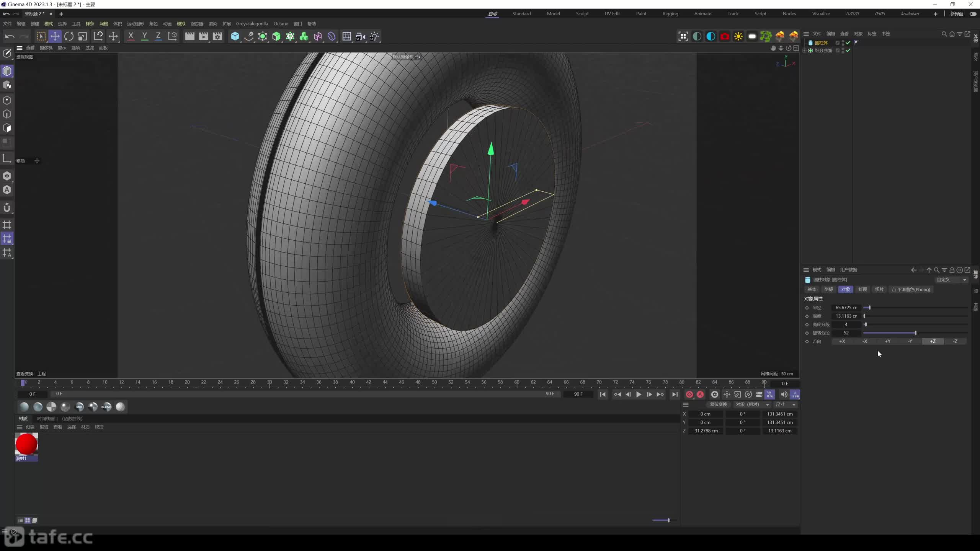
Task: Open 自定义 attribute layout dropdown
Action: tap(951, 280)
